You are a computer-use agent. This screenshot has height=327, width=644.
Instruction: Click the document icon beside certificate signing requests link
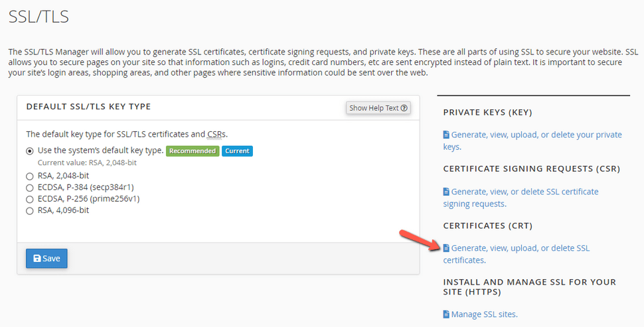coord(446,192)
